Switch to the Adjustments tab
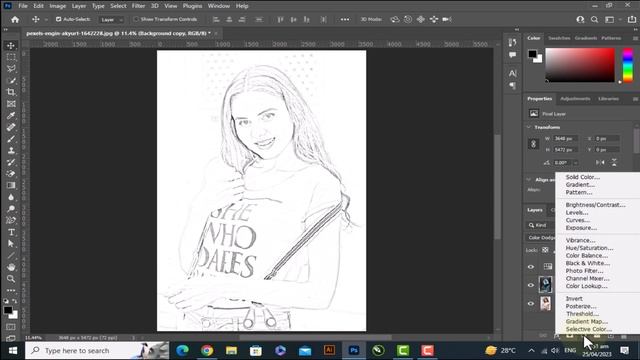 (x=575, y=99)
